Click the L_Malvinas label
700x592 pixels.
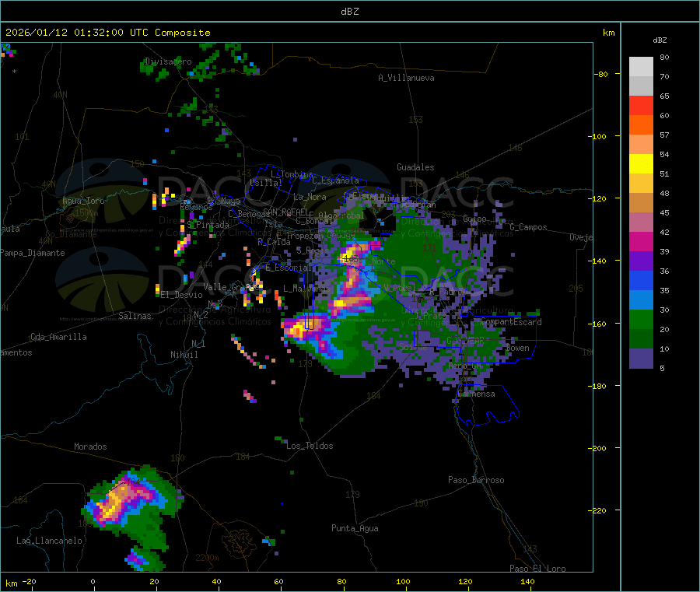[306, 289]
